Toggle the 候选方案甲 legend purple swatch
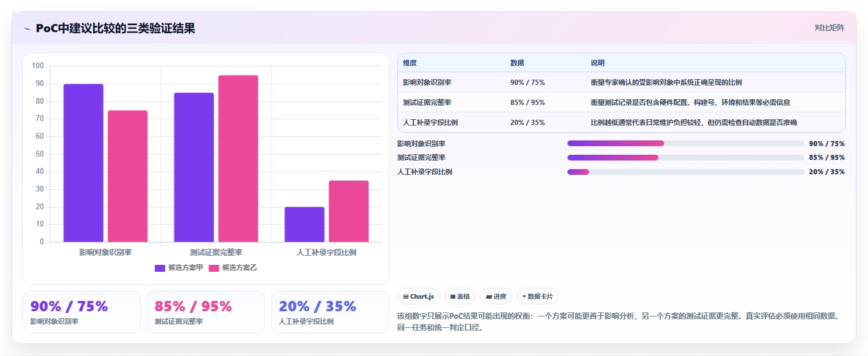This screenshot has width=868, height=356. 160,268
